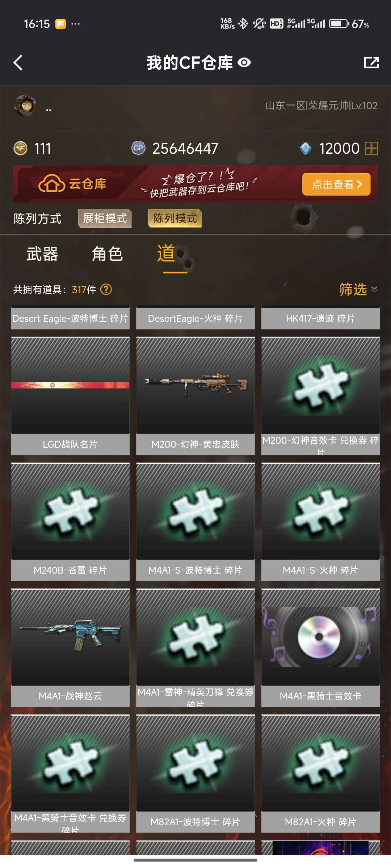Tap the share icon in the title bar

[371, 63]
